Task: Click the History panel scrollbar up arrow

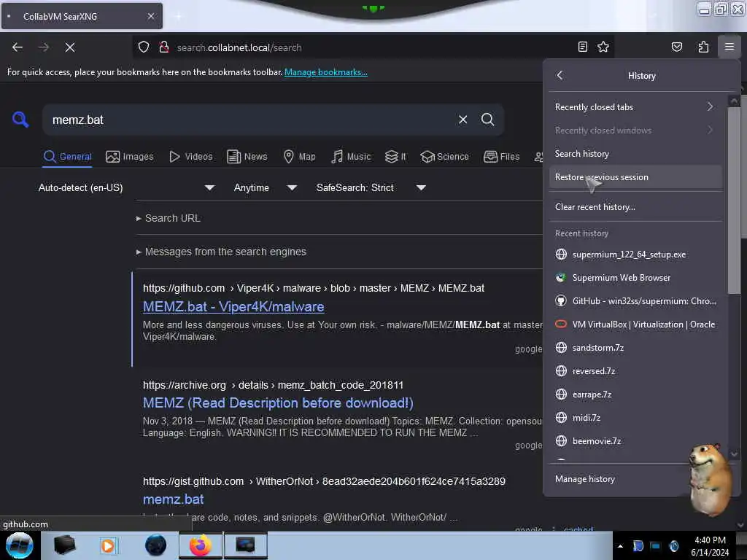Action: point(734,101)
